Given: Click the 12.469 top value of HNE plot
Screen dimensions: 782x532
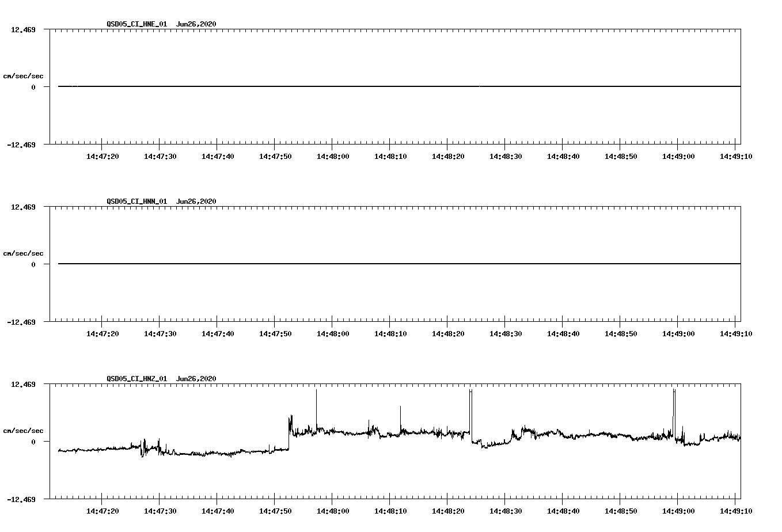Looking at the screenshot, I should click(23, 29).
